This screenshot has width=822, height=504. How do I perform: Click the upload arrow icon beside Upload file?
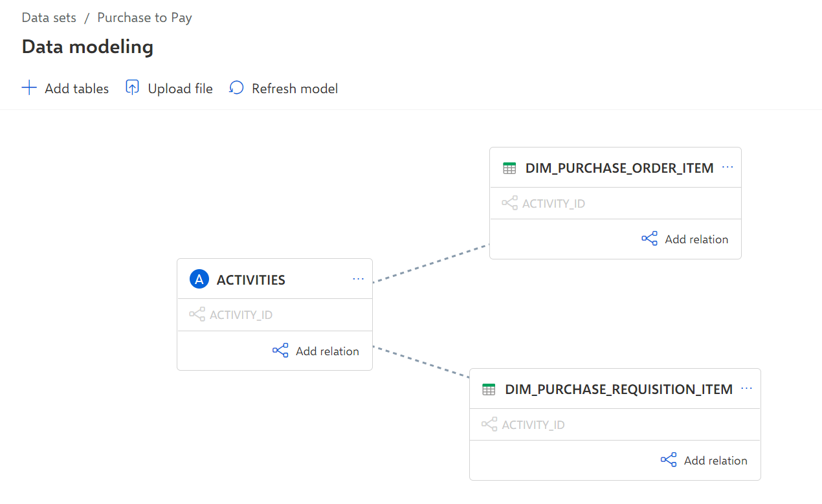click(132, 88)
